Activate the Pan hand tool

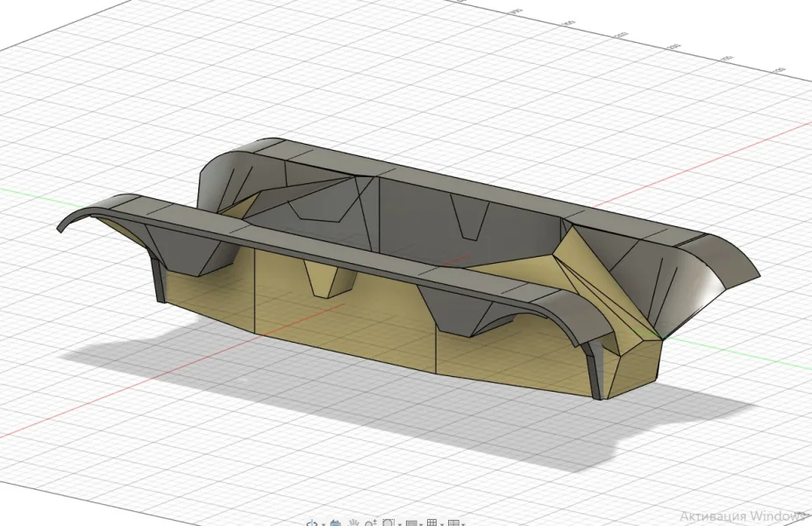click(353, 522)
